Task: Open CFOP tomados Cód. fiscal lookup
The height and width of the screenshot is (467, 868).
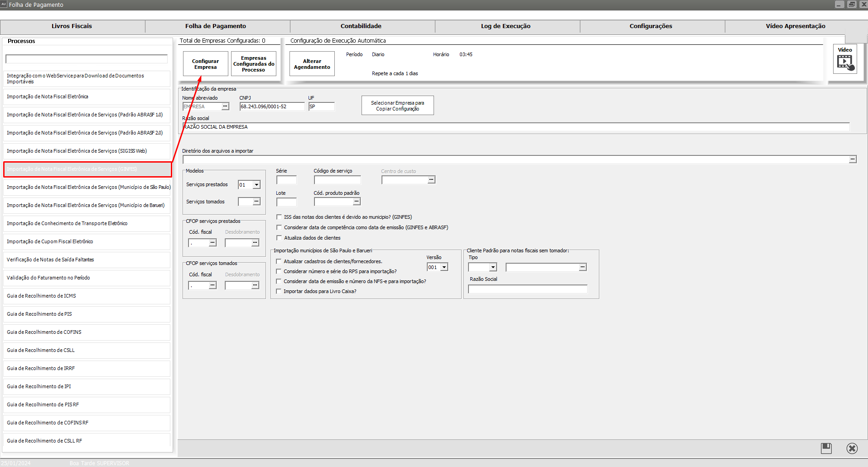Action: tap(212, 285)
